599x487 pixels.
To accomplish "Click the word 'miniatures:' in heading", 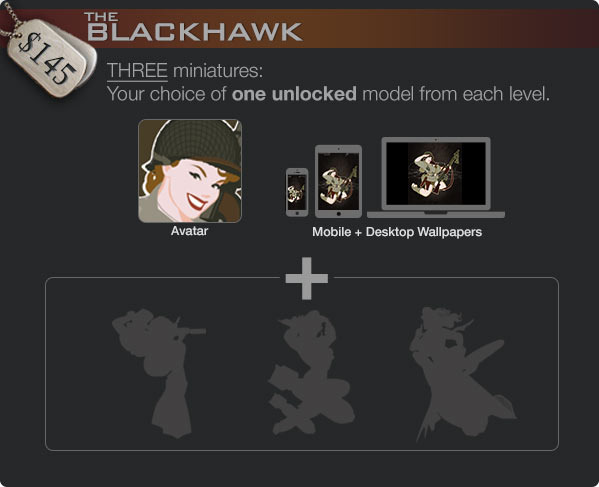I will click(x=218, y=71).
